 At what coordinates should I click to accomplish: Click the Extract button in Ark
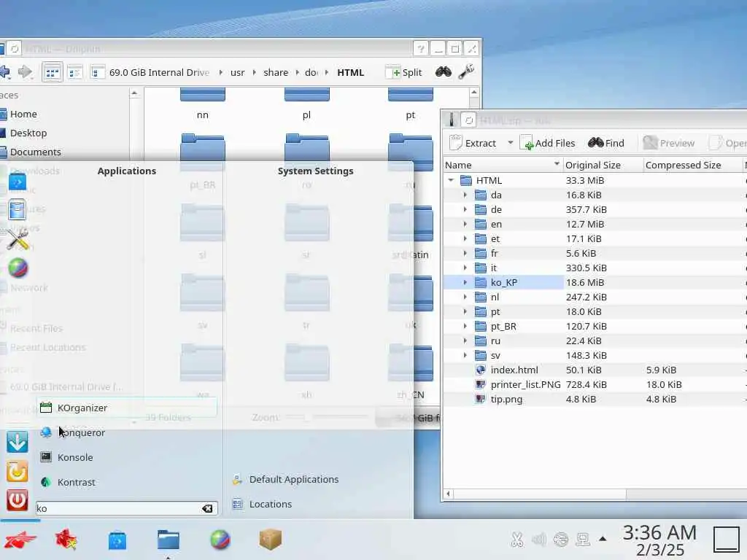point(473,143)
